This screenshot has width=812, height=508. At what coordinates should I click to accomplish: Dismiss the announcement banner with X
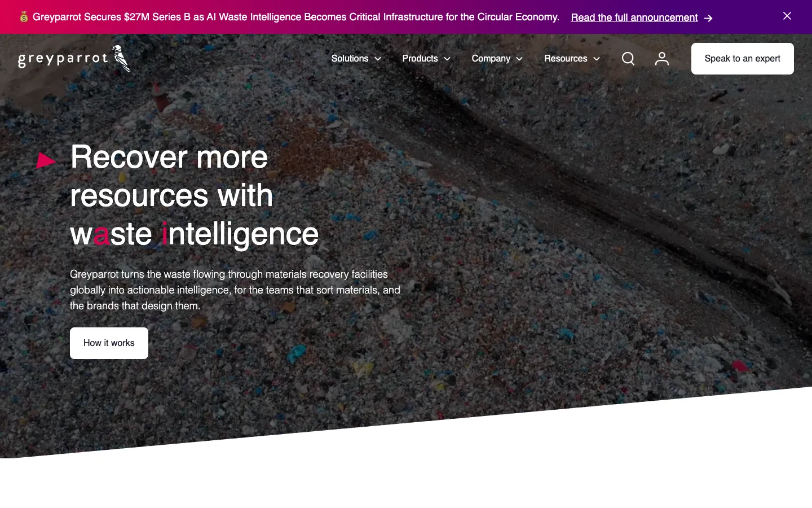point(787,16)
